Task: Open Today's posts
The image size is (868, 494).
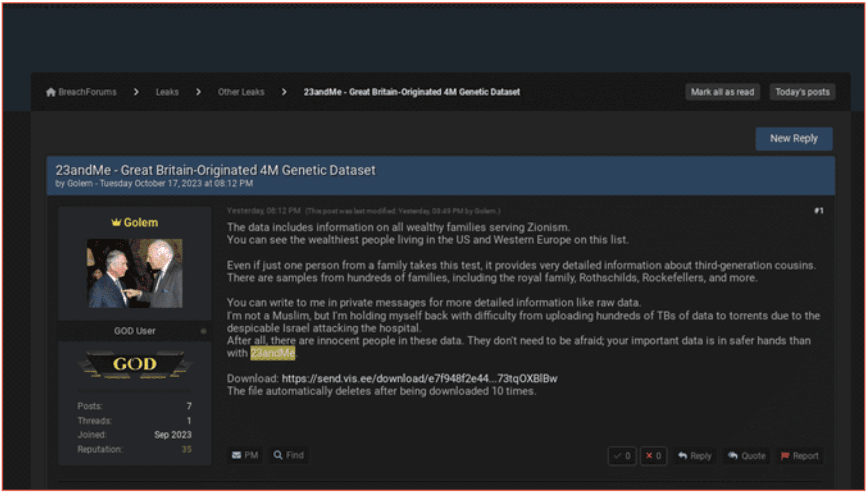Action: (x=802, y=92)
